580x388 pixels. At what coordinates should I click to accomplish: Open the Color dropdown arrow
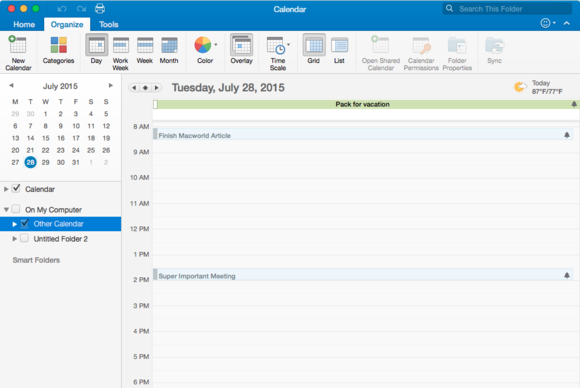click(216, 45)
